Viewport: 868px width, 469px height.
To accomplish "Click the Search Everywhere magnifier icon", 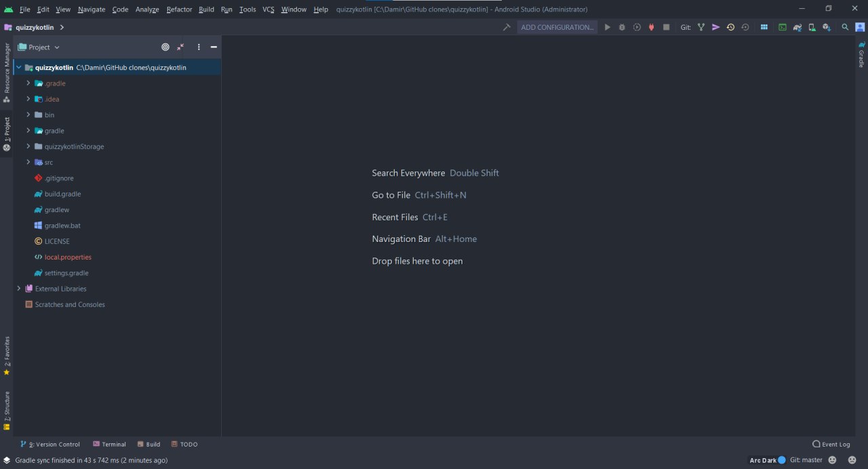I will [x=845, y=27].
